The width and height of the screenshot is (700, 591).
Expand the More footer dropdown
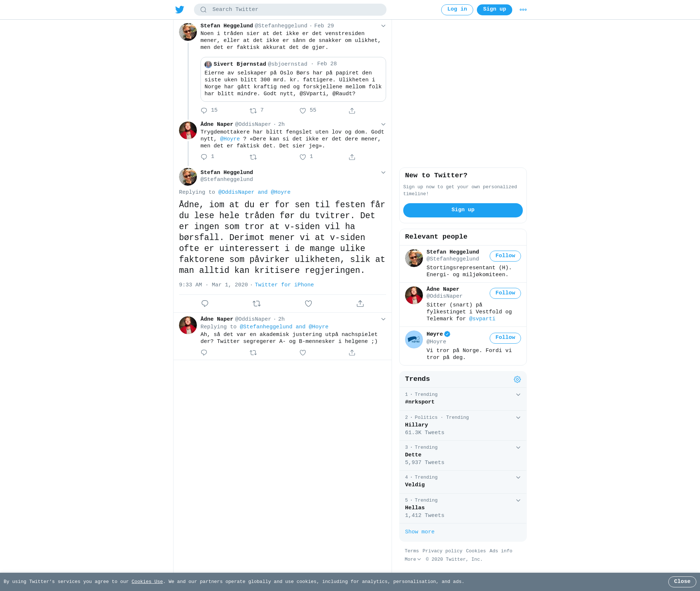(413, 559)
